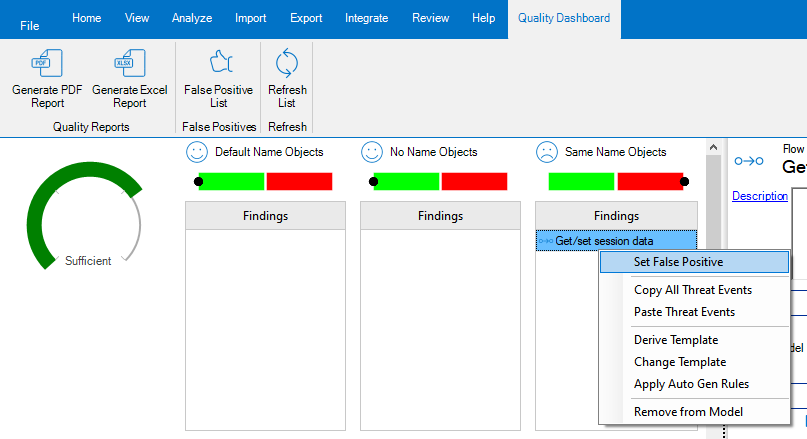The image size is (807, 439).
Task: Choose Set False Positive from context menu
Action: (678, 262)
